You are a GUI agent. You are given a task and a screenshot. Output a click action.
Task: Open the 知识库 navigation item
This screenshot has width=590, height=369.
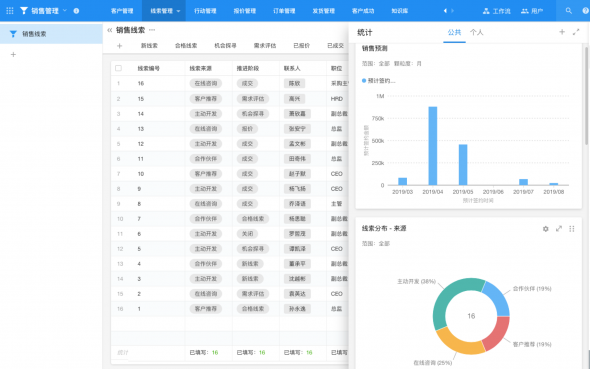400,11
